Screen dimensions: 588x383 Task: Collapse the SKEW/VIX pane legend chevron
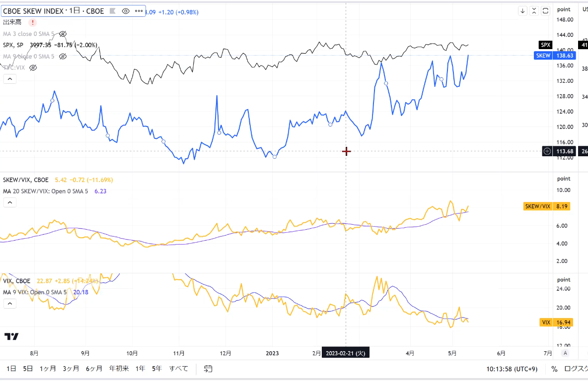click(x=10, y=202)
